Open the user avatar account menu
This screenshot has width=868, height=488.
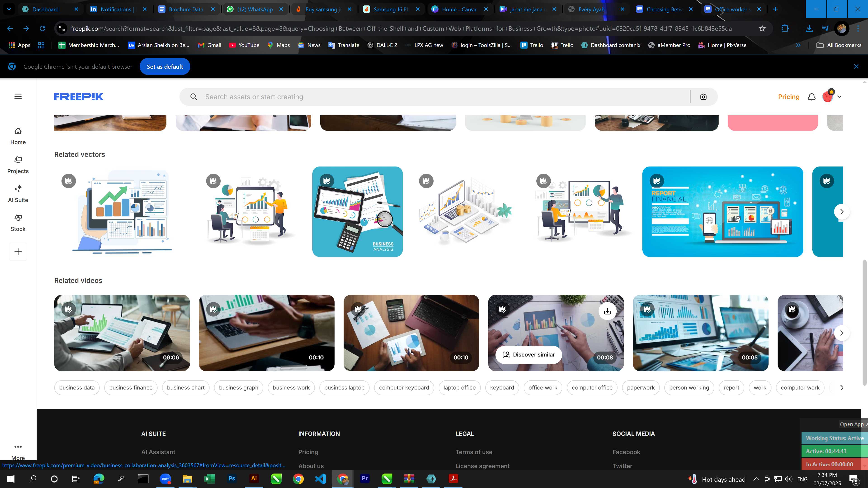click(x=832, y=96)
